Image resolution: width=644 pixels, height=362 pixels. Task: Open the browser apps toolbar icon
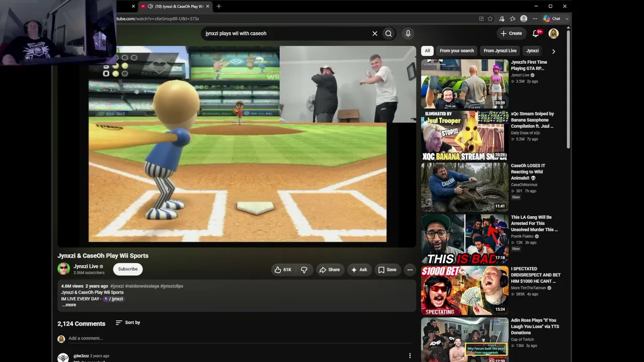[481, 19]
